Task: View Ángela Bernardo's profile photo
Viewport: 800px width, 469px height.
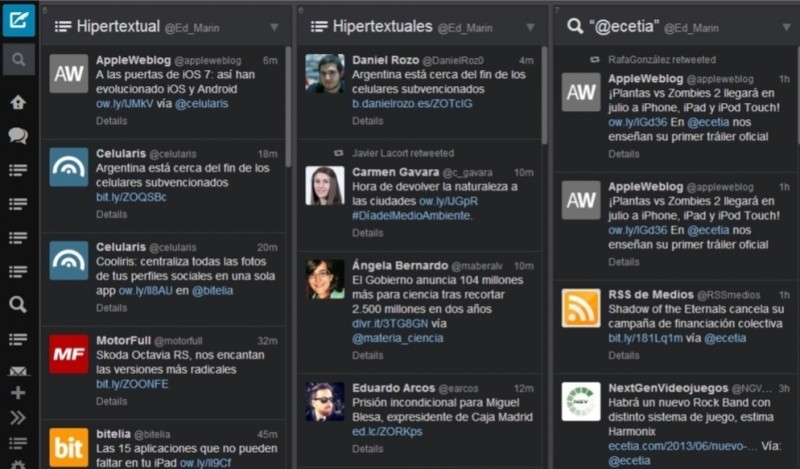Action: click(x=325, y=279)
